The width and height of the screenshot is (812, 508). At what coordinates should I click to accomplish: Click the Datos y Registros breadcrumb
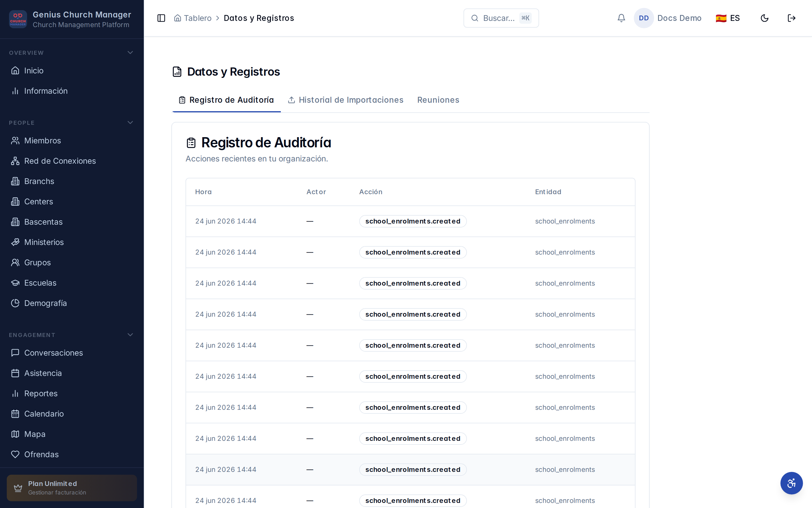tap(259, 18)
